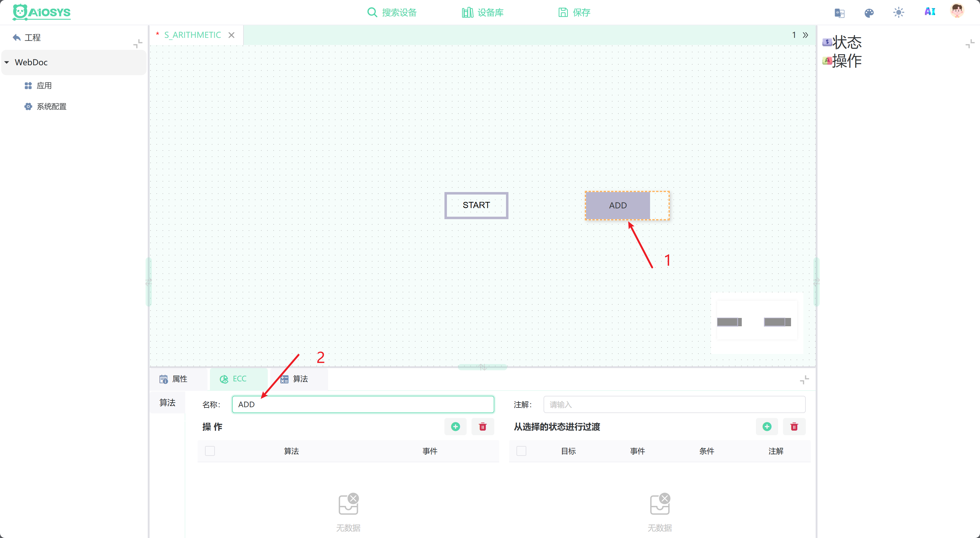Go back to project via arrow icon
This screenshot has height=538, width=980.
point(17,37)
